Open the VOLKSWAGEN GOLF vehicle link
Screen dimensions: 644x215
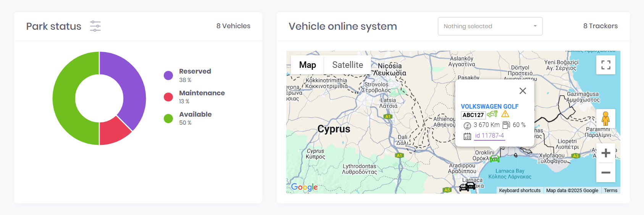coord(489,106)
